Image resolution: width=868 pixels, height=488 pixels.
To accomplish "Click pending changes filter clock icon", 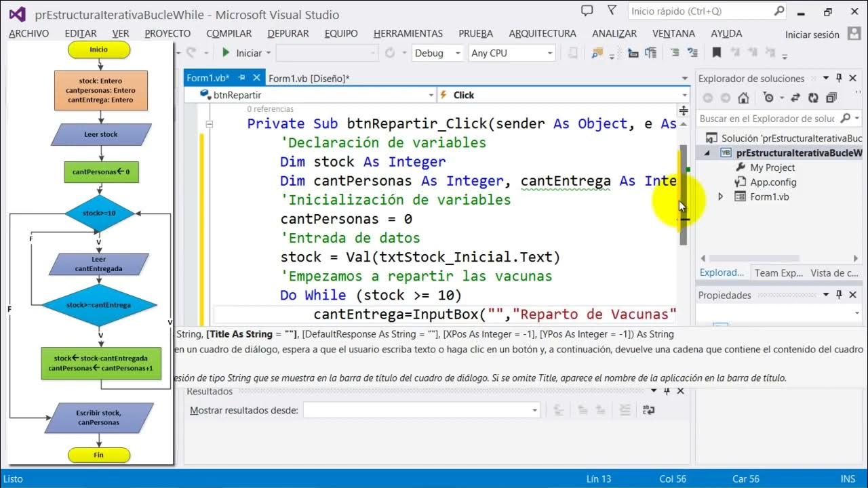I will [x=768, y=98].
